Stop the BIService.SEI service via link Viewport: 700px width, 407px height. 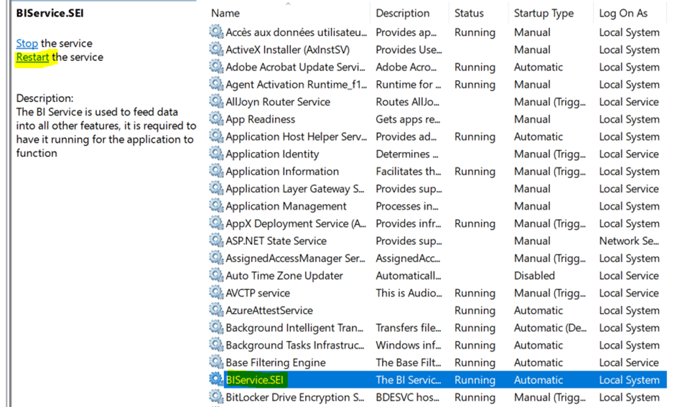tap(27, 44)
